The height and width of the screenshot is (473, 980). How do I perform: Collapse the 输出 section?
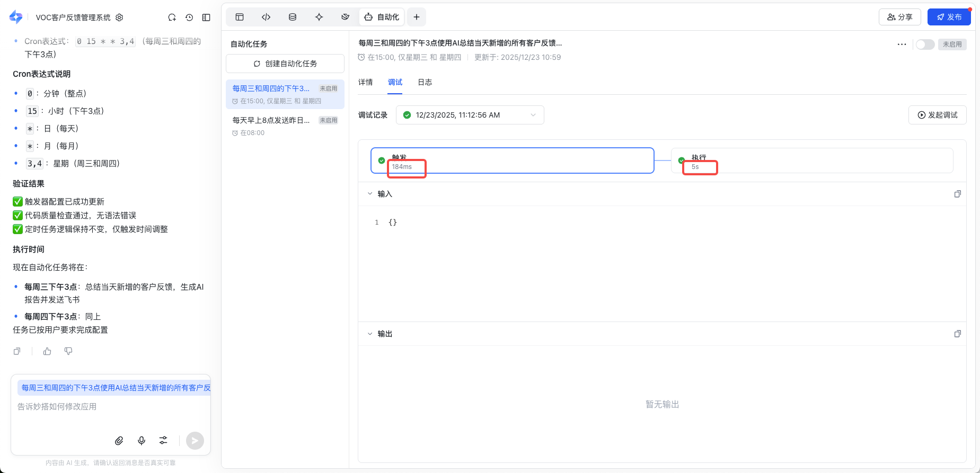[x=370, y=334]
